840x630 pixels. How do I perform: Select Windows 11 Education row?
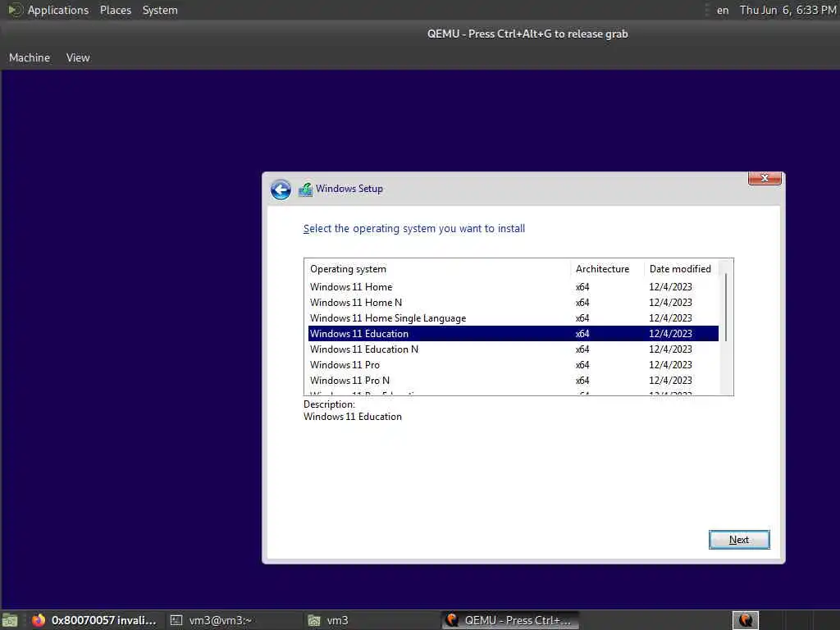514,333
